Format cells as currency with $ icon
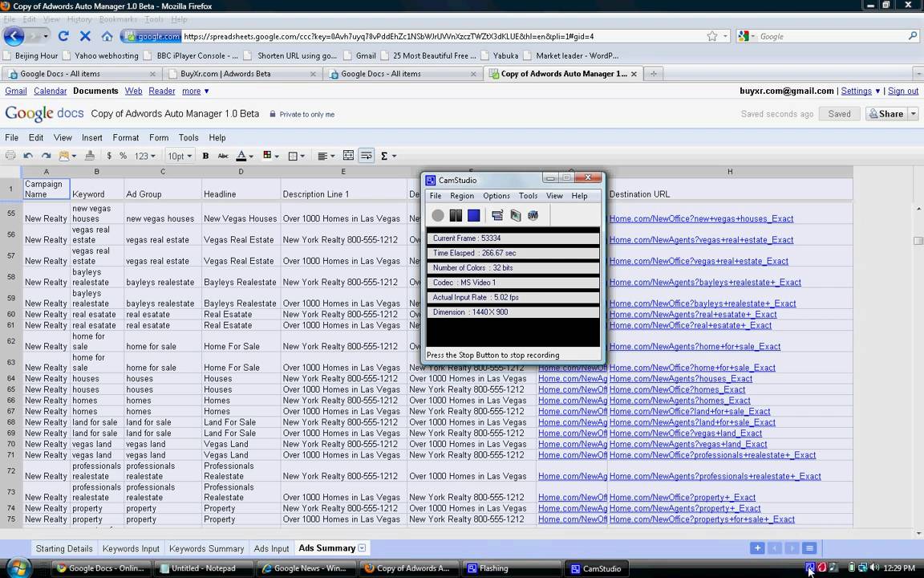The image size is (924, 578). 109,156
